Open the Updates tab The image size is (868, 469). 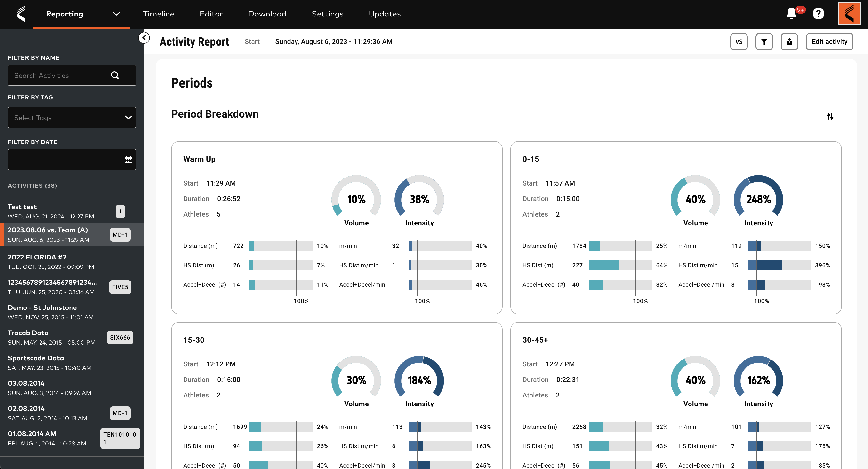(x=385, y=14)
